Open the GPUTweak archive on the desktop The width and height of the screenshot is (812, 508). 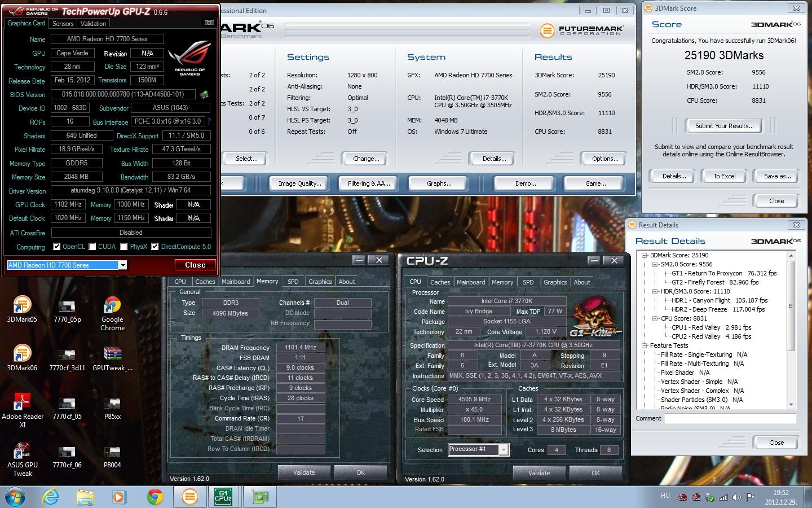(112, 359)
